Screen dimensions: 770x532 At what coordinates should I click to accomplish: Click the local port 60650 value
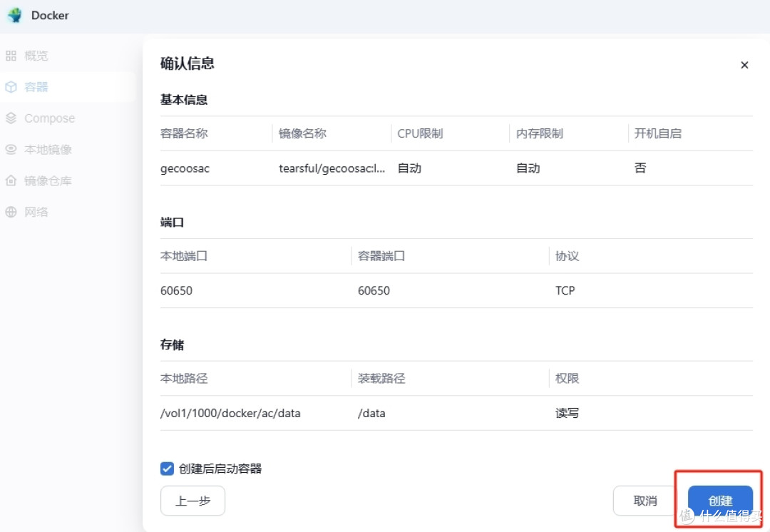177,290
